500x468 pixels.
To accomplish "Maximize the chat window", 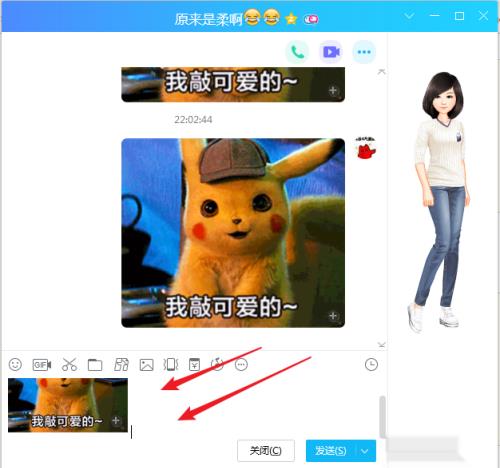I will [459, 16].
